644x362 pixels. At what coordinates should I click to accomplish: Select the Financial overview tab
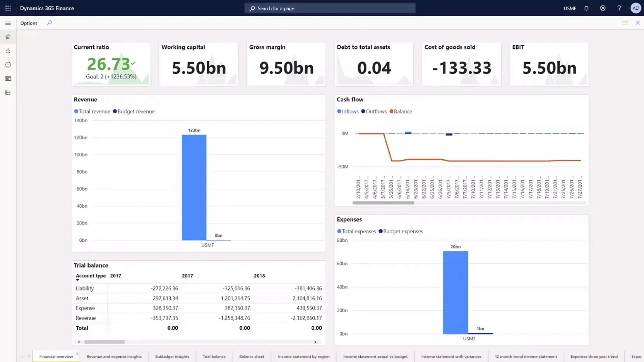pyautogui.click(x=56, y=357)
